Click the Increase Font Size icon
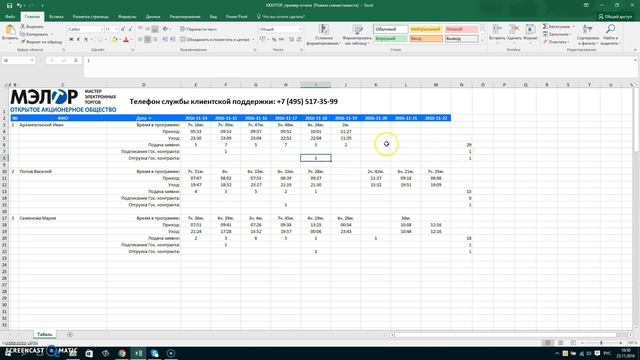The image size is (640, 360). tap(123, 29)
